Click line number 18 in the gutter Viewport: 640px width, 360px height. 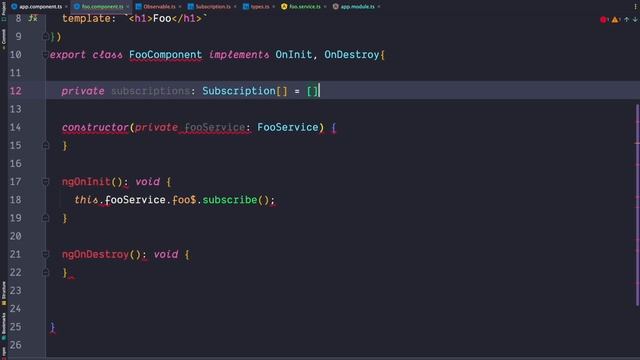16,200
